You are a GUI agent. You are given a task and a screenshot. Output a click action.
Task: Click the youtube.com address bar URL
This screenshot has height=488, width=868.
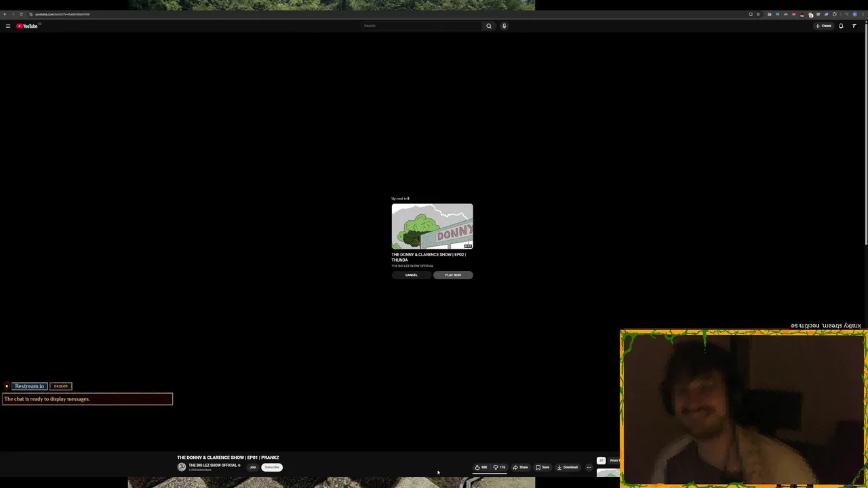click(62, 14)
